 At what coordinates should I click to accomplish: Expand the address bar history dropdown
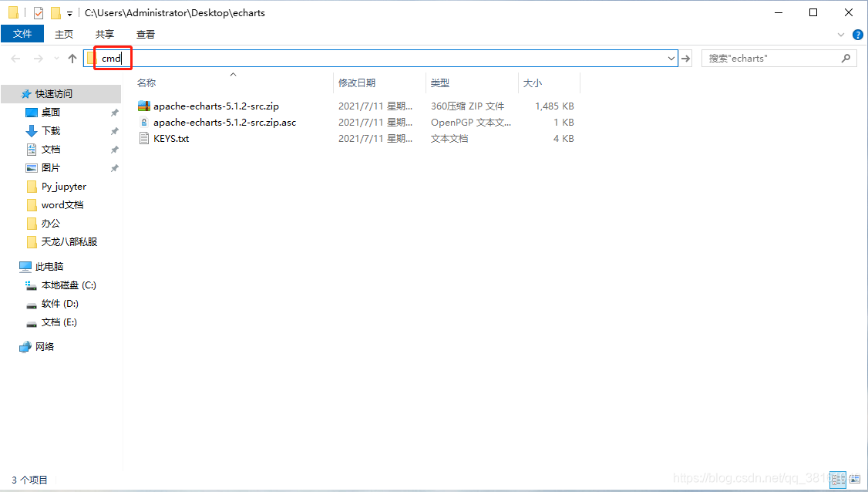pos(671,58)
